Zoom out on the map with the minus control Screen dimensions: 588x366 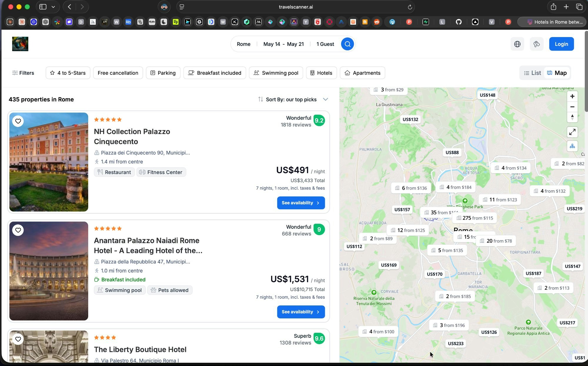572,107
